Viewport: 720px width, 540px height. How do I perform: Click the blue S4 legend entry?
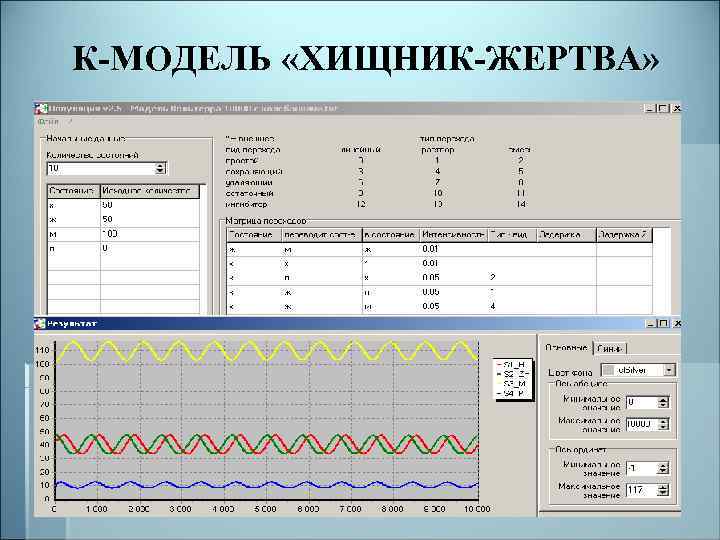[512, 394]
